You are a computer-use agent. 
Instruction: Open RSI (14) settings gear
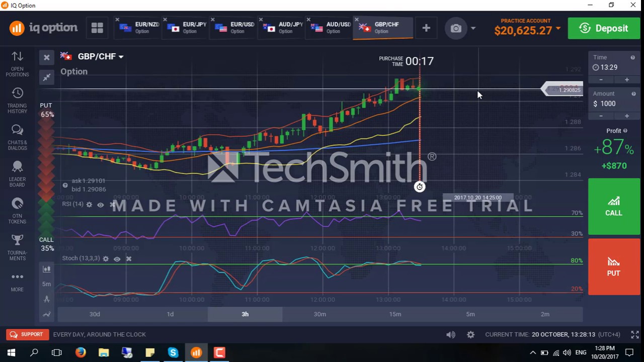coord(89,205)
